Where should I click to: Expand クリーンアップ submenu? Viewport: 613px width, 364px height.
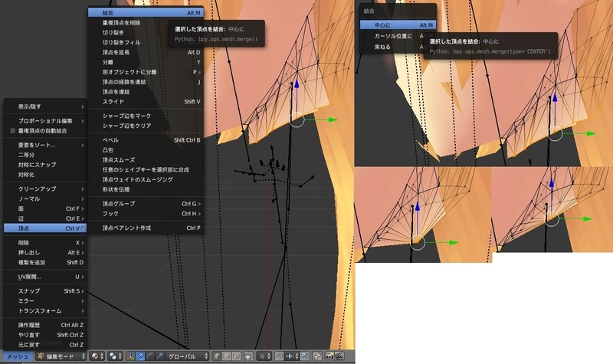45,189
